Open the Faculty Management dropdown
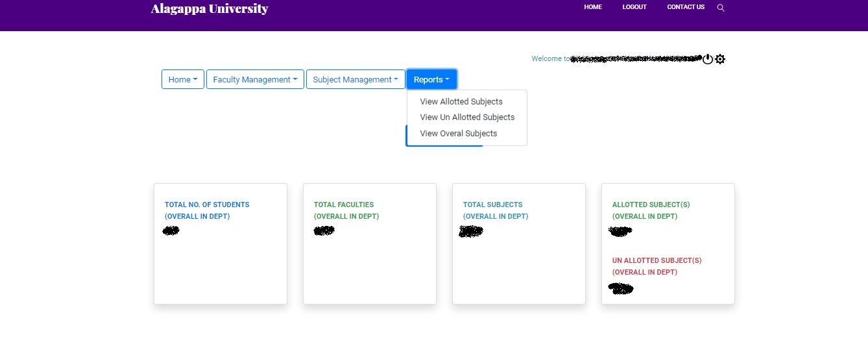The image size is (868, 348). [x=255, y=79]
